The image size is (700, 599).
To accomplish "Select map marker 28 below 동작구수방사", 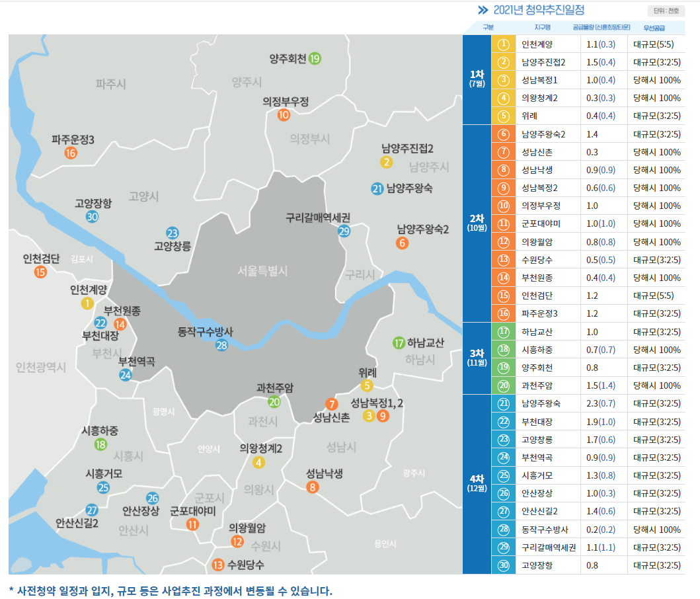I will (221, 345).
